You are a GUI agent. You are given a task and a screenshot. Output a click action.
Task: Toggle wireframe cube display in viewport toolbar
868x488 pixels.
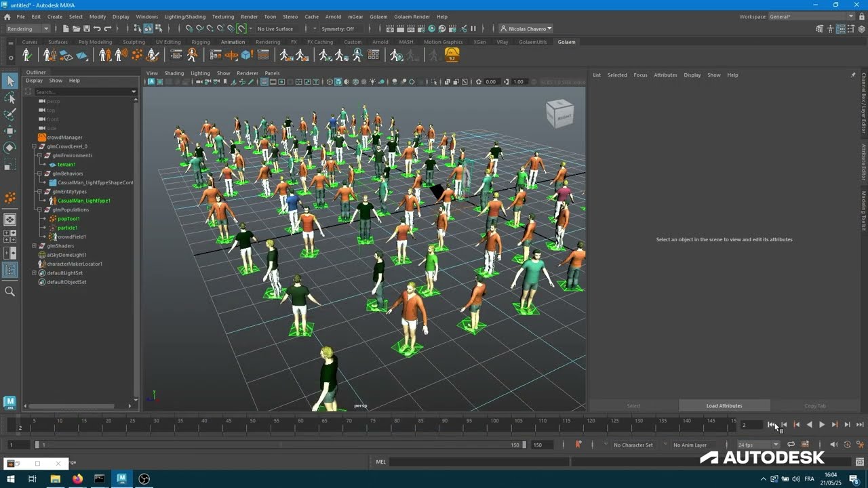pyautogui.click(x=330, y=82)
